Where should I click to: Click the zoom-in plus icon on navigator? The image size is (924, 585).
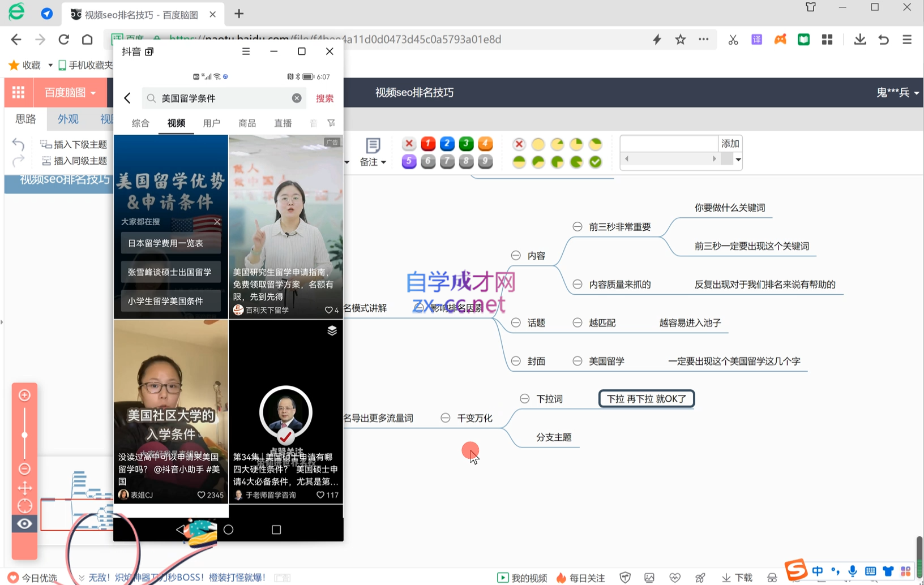click(24, 395)
